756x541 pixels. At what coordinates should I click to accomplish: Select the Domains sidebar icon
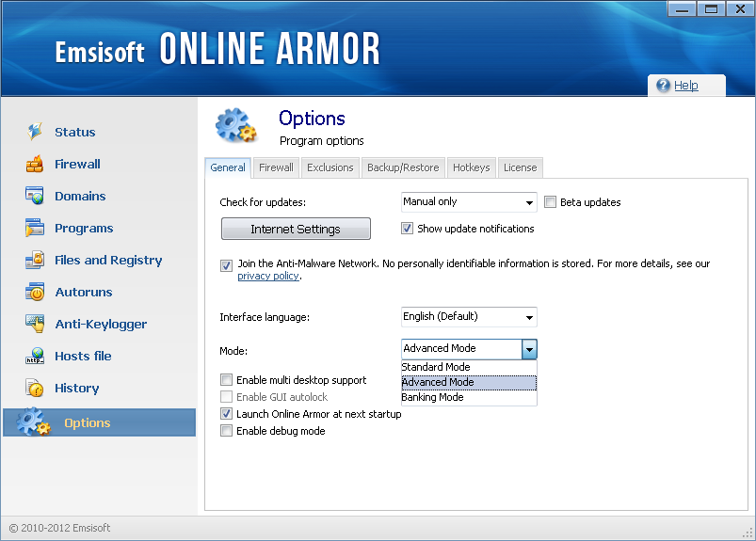35,196
